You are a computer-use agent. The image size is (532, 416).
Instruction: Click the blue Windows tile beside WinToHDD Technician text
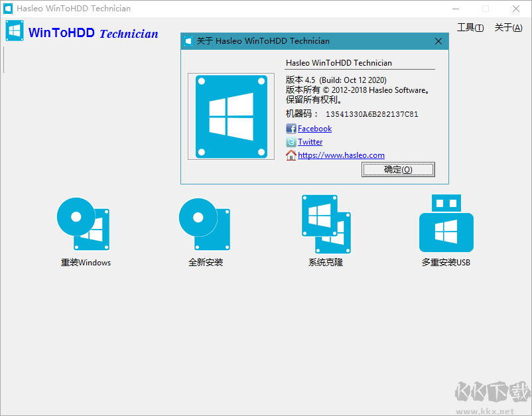point(15,30)
